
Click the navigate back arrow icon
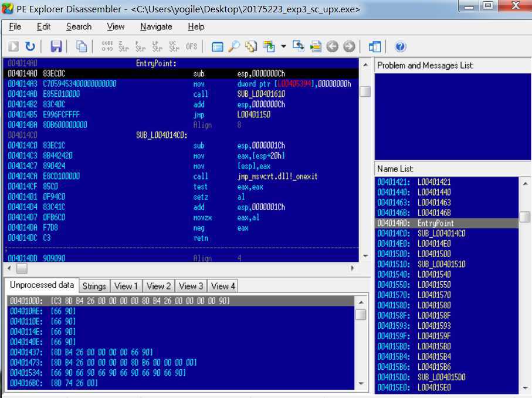point(333,46)
